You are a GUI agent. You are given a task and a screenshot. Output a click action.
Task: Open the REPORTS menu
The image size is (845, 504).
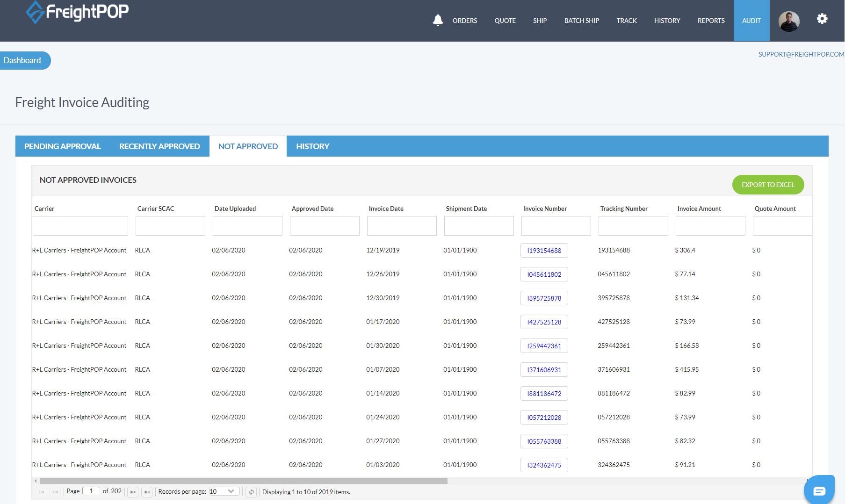point(711,21)
